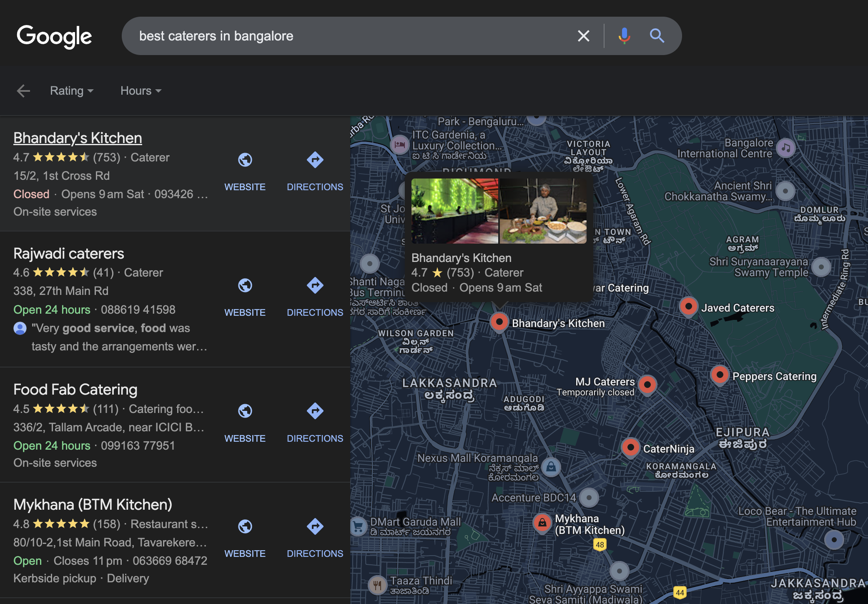
Task: Click the Bhandary's Kitchen title in map popup
Action: point(462,258)
